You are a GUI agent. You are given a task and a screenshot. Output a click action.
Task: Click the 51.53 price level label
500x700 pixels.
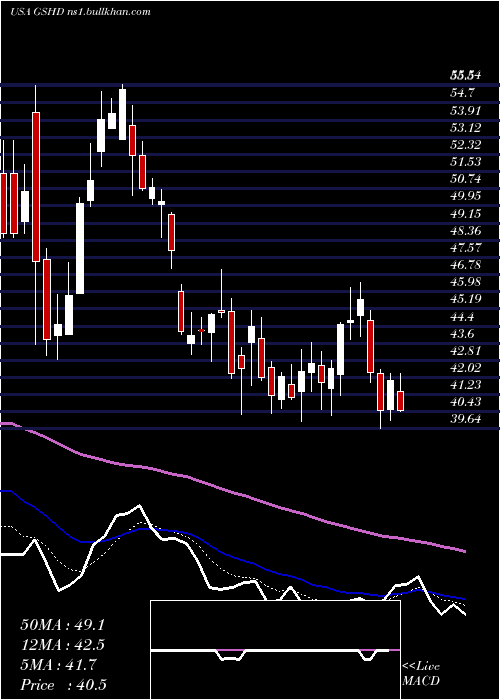(x=466, y=162)
